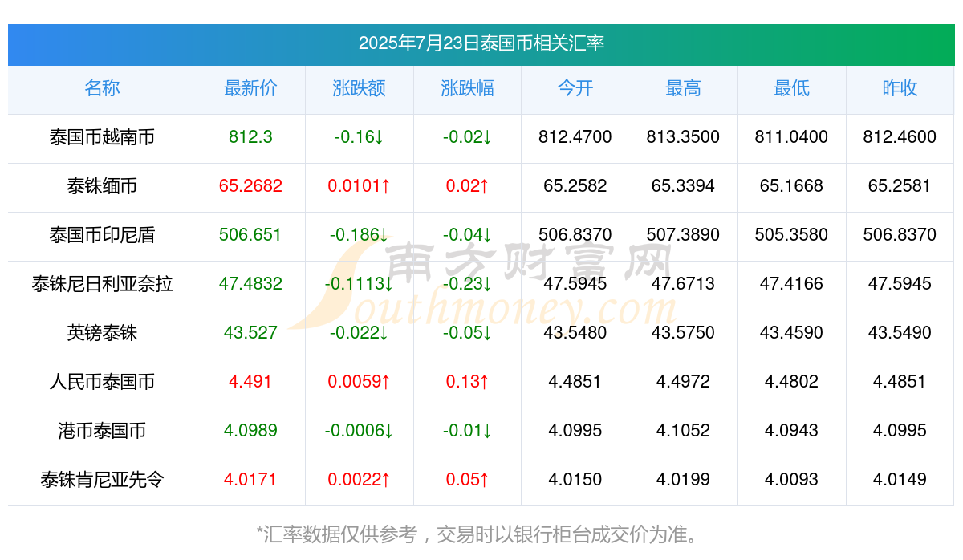This screenshot has width=963, height=560.
Task: Click high value 65.3394
Action: pyautogui.click(x=683, y=186)
